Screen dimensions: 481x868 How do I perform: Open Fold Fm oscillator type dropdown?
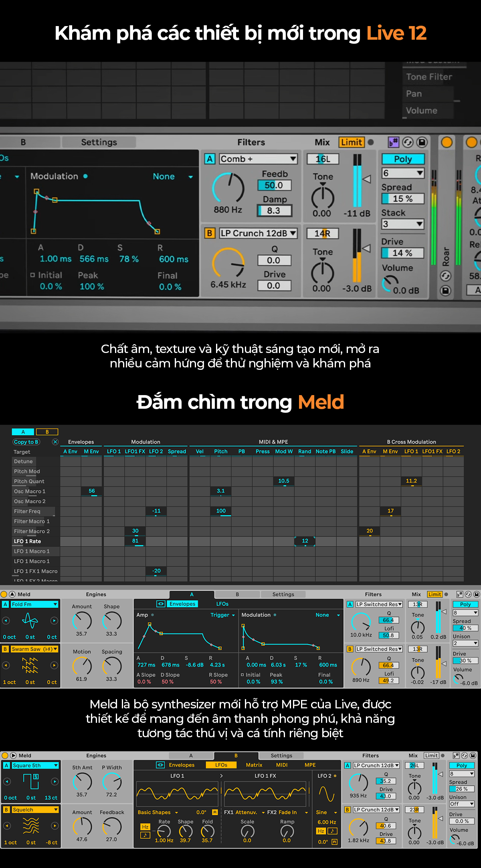(34, 604)
